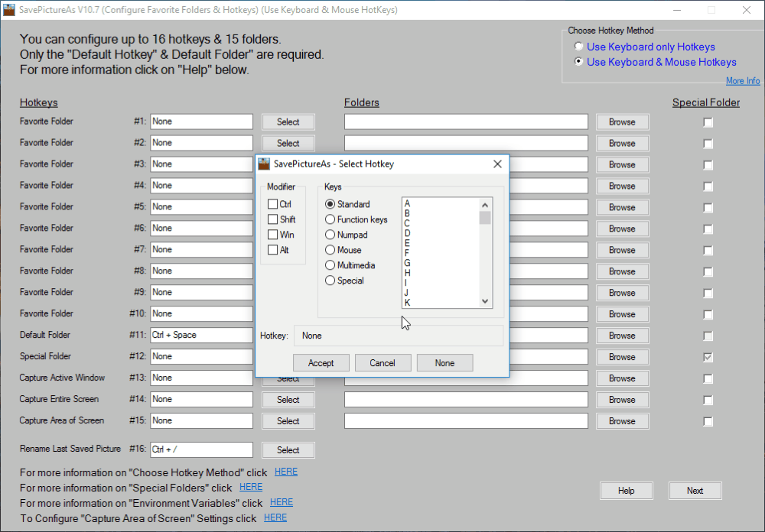Open HERE link for Environment Variables info
The width and height of the screenshot is (765, 532).
point(282,502)
